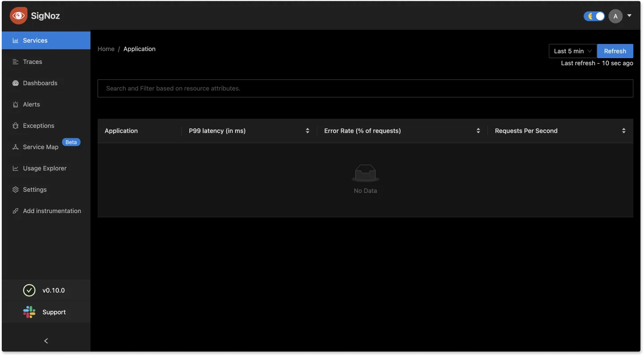Click the No Data label
Viewport: 644px width, 356px height.
point(365,190)
